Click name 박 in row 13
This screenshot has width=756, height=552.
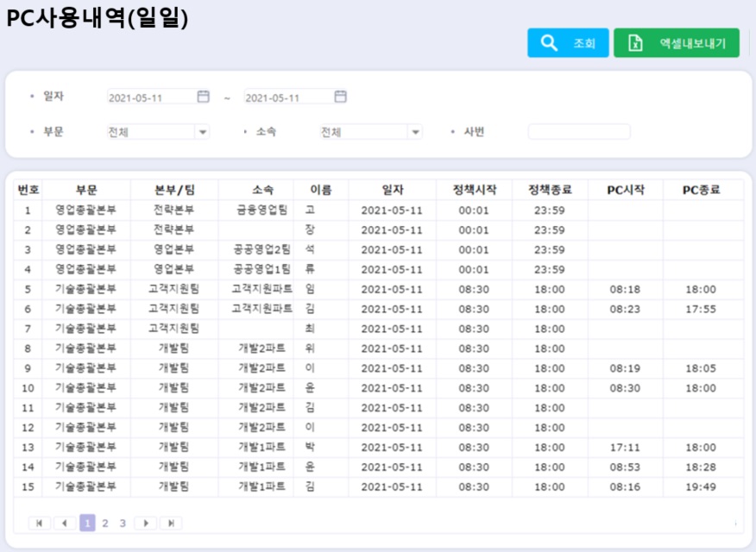click(310, 447)
